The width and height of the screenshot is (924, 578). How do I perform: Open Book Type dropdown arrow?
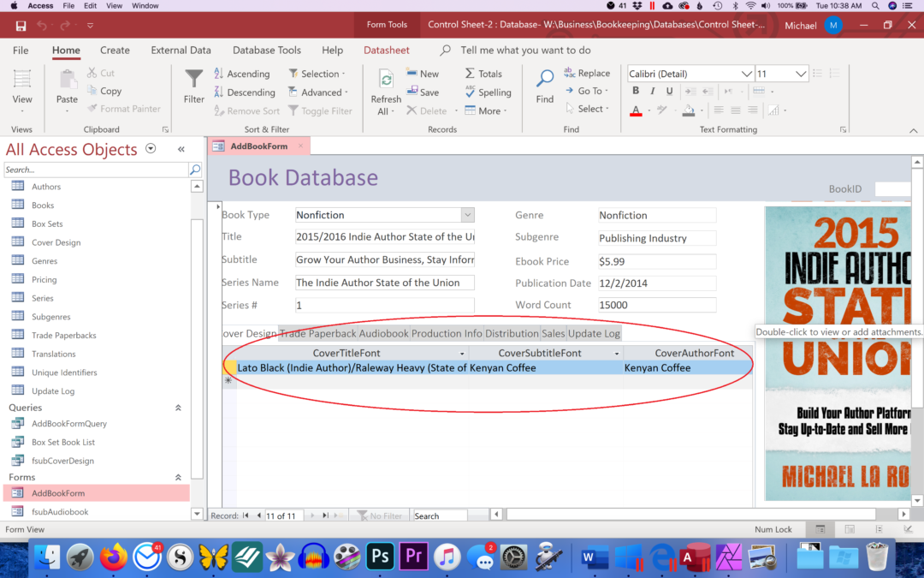467,215
